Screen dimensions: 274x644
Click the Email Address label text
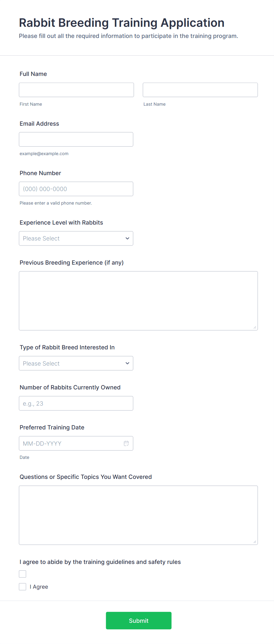[39, 124]
